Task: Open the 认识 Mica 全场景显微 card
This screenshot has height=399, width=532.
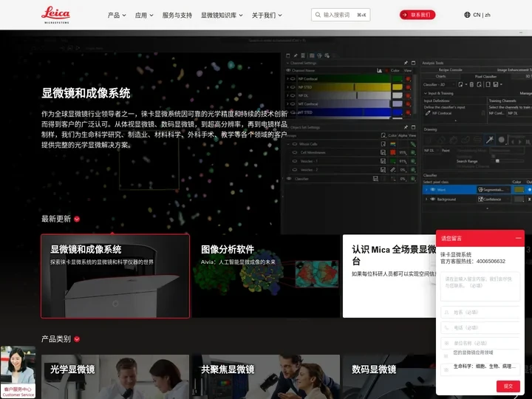Action: coord(389,276)
